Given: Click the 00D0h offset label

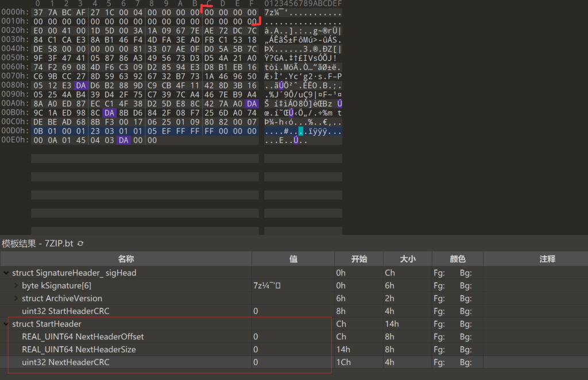Looking at the screenshot, I should click(15, 130).
